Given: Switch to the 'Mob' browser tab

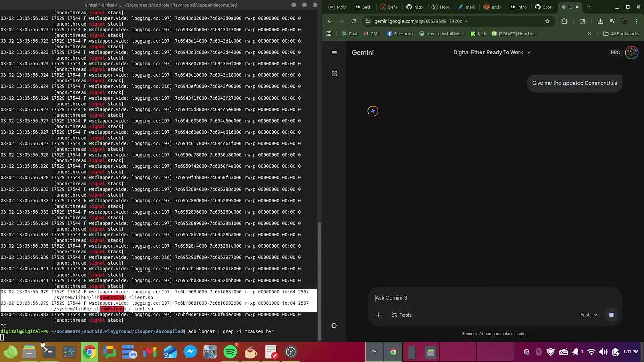Looking at the screenshot, I should coord(338,7).
